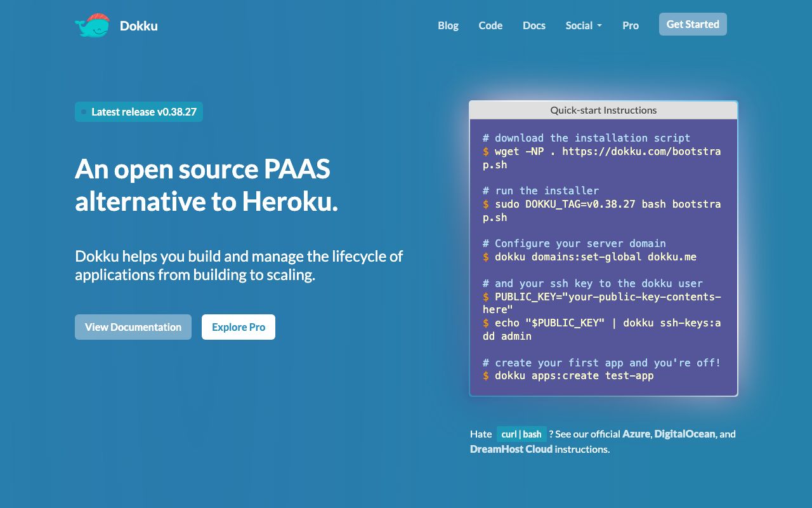Click the View Documentation button
Image resolution: width=812 pixels, height=508 pixels.
click(133, 327)
